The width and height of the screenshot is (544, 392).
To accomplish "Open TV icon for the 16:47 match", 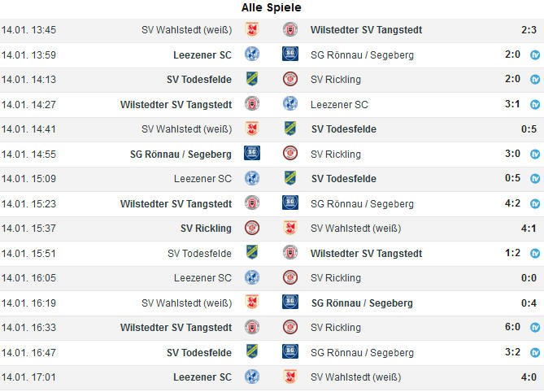I will click(535, 352).
